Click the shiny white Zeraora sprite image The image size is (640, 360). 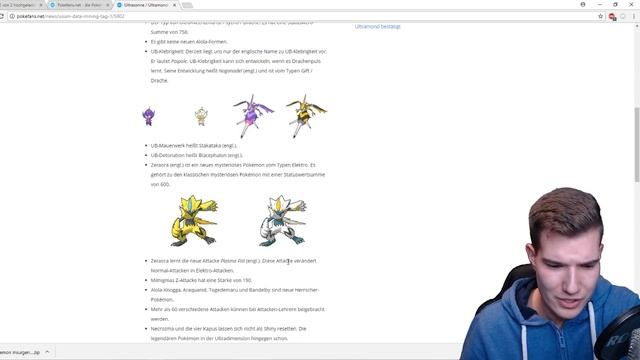coord(282,221)
